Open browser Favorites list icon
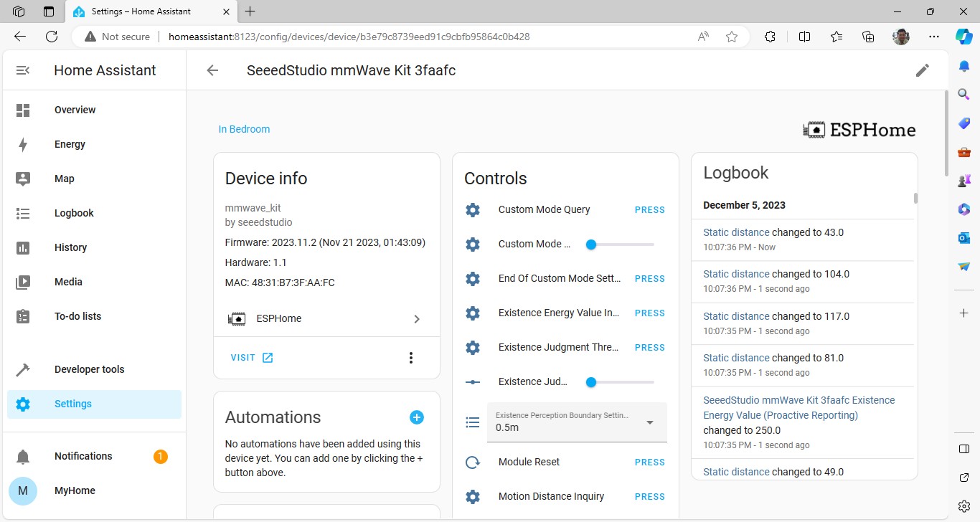This screenshot has height=522, width=980. tap(837, 37)
